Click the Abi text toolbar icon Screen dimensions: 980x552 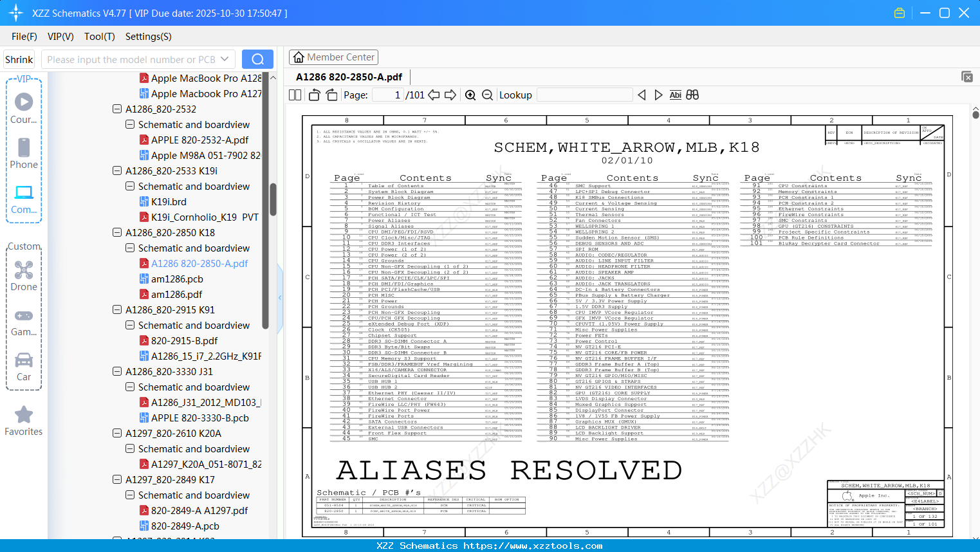[x=675, y=95]
